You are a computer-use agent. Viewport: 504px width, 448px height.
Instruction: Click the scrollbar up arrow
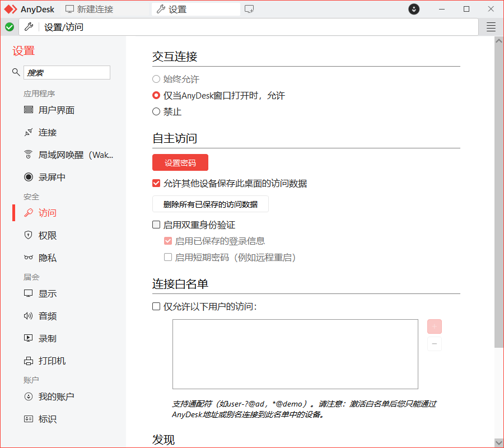click(499, 41)
